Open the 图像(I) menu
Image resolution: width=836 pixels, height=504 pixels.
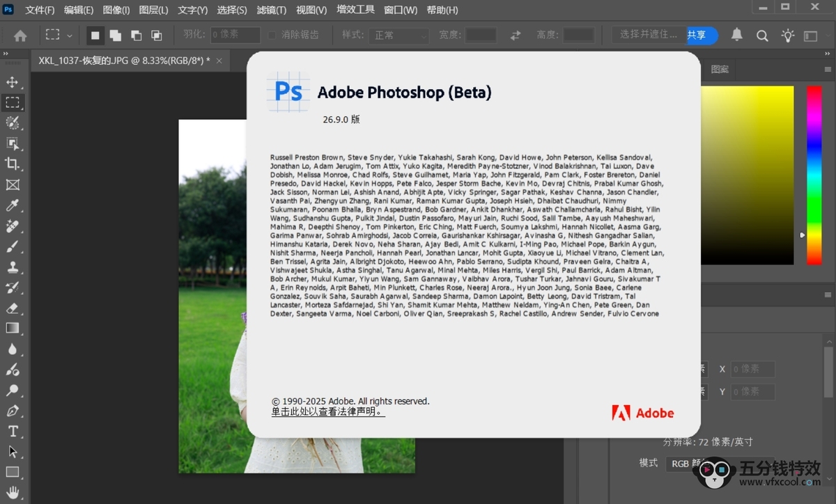[116, 10]
